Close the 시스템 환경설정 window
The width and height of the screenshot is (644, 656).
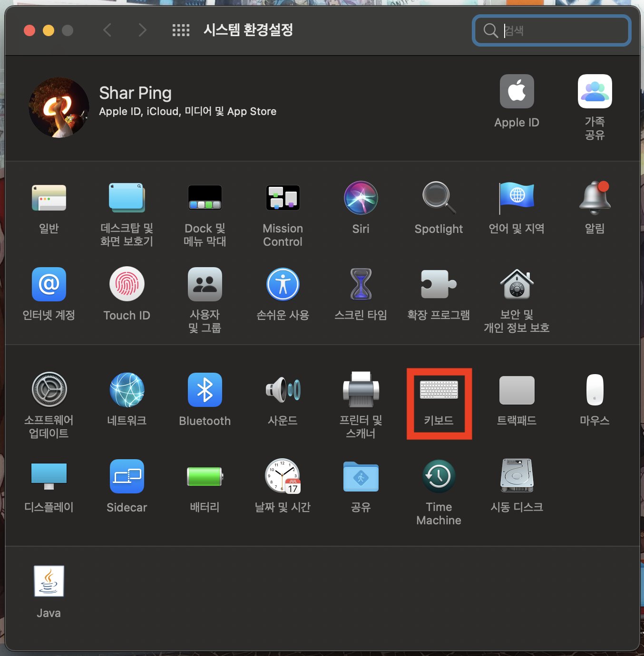point(29,30)
